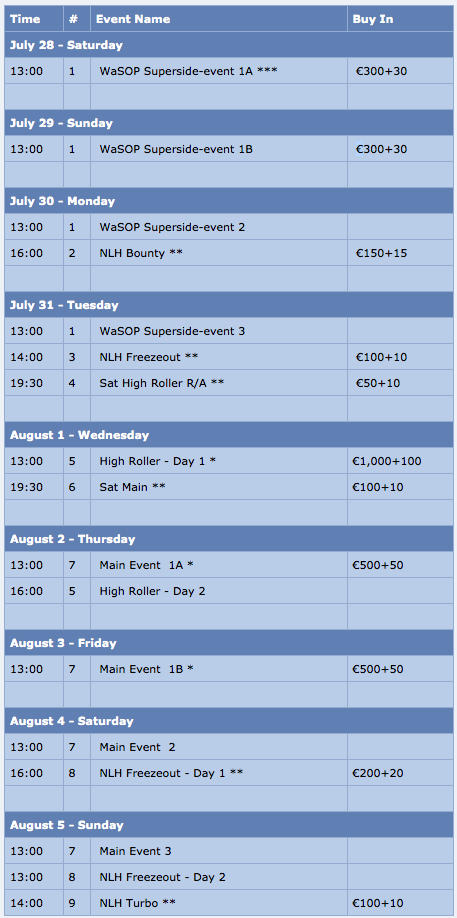Select the July 28 - Saturday date row
The width and height of the screenshot is (457, 918).
tap(229, 45)
